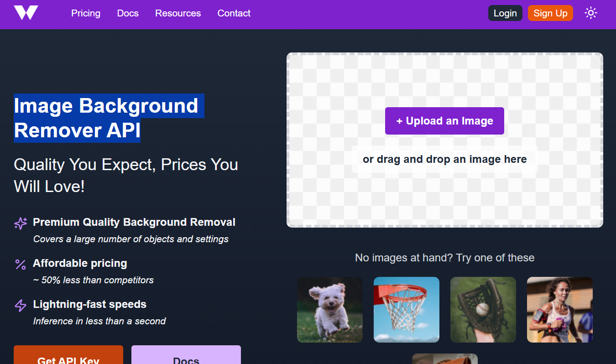The height and width of the screenshot is (364, 616).
Task: Select the baseball glove sample image
Action: click(x=483, y=310)
